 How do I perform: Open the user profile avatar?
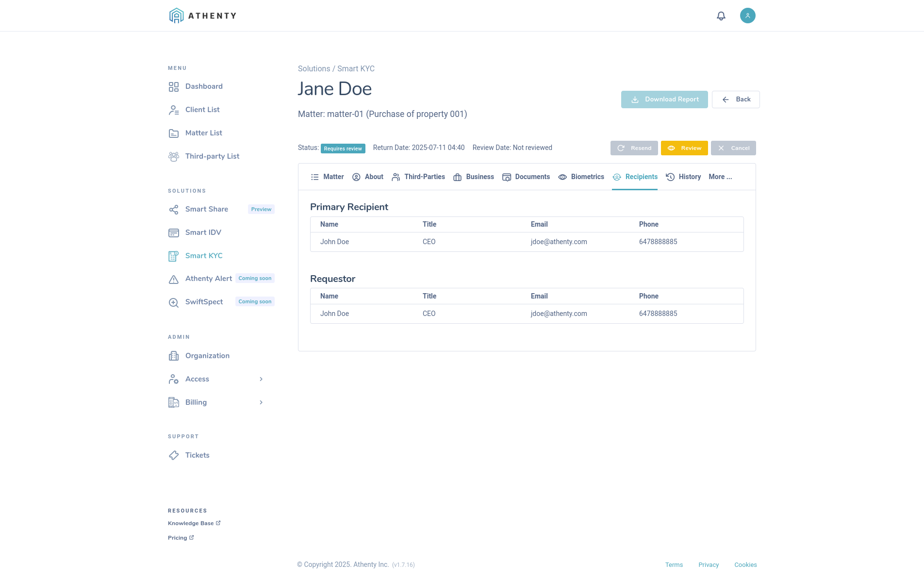(747, 16)
